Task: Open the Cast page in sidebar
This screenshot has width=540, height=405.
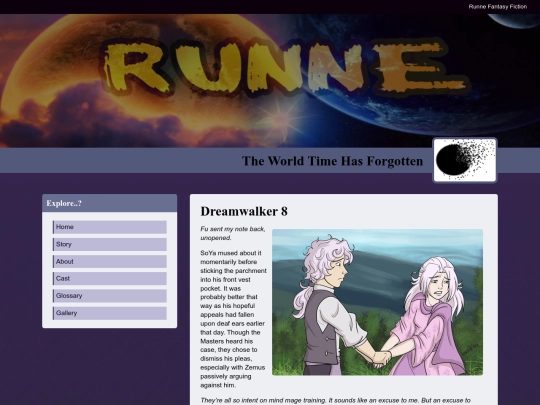Action: click(x=110, y=278)
